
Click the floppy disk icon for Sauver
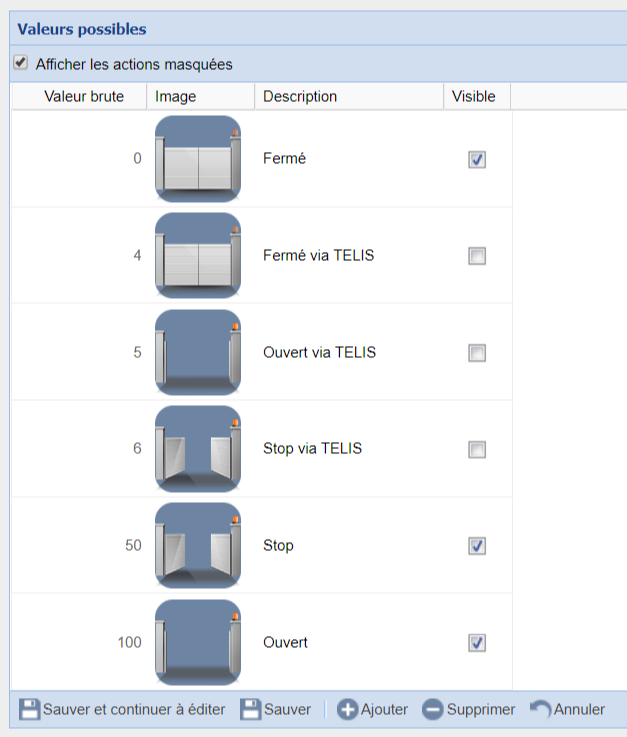(x=250, y=709)
